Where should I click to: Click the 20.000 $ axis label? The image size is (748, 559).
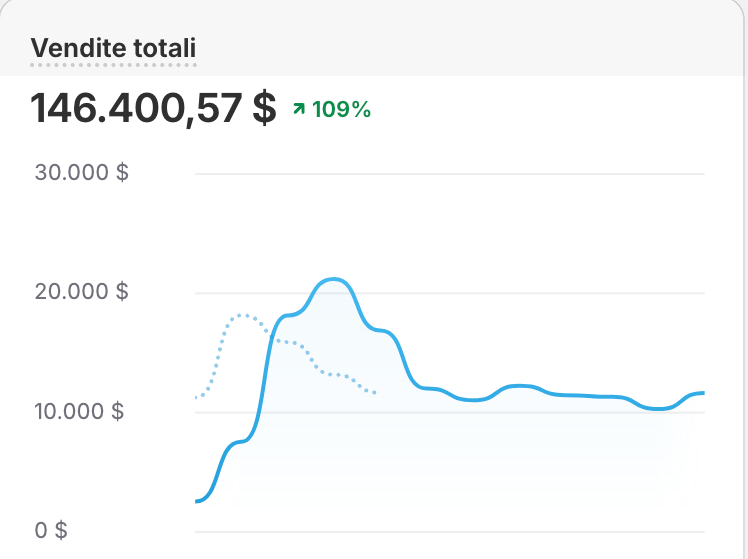tap(82, 292)
